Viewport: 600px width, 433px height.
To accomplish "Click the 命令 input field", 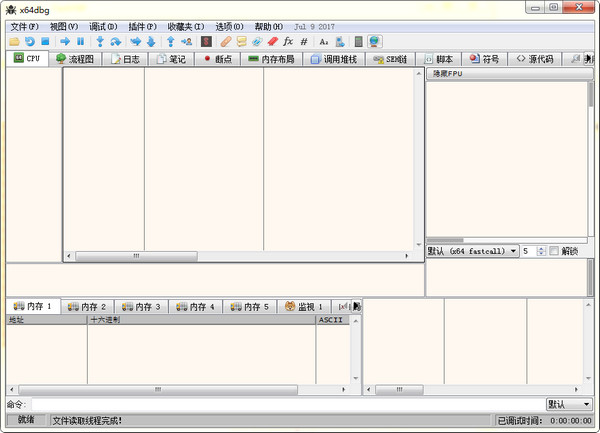I will tap(287, 404).
